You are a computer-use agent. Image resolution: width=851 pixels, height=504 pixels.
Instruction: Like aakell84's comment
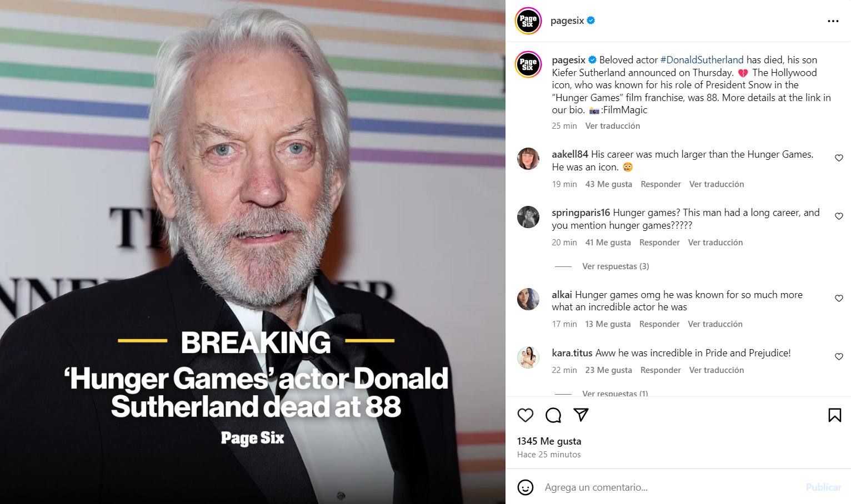tap(839, 158)
